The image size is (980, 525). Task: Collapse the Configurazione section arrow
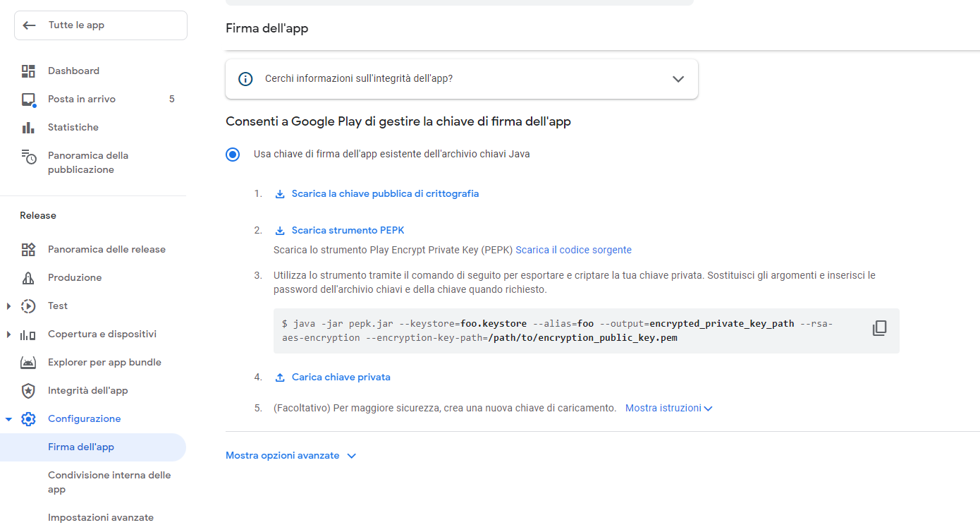click(x=9, y=419)
